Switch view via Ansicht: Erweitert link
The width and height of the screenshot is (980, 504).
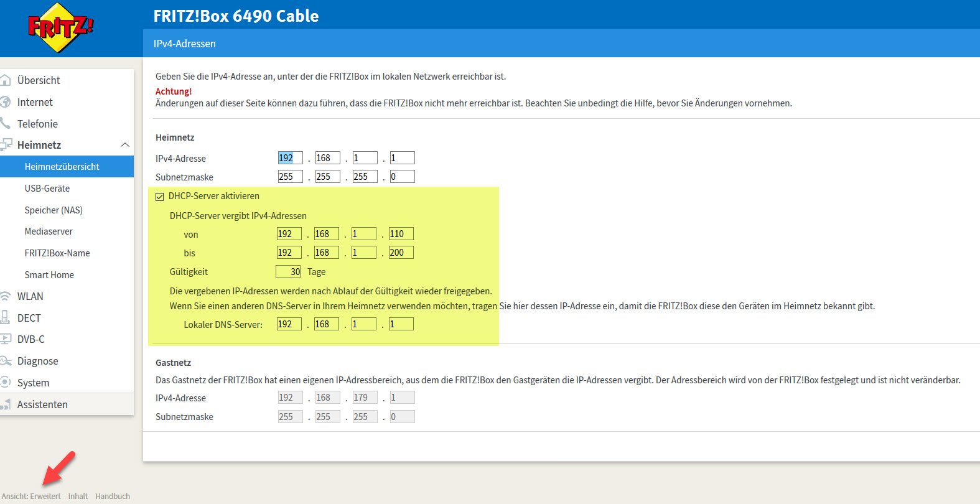point(31,496)
